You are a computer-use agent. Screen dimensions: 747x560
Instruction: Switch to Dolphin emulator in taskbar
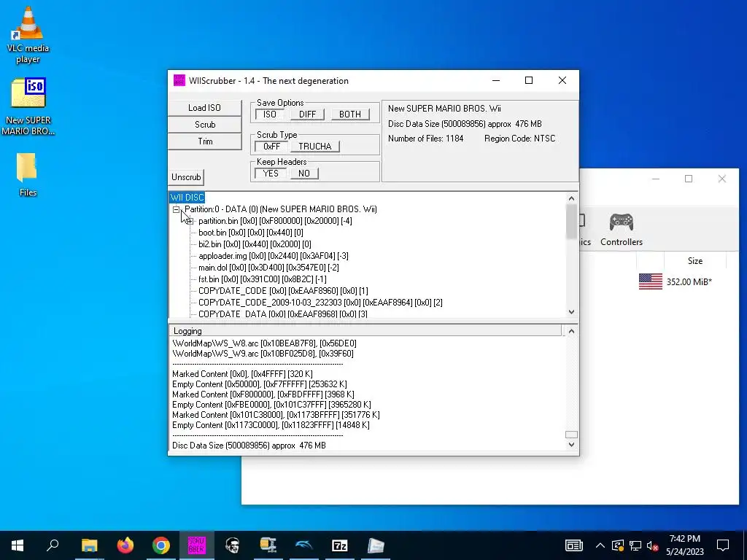click(x=304, y=545)
